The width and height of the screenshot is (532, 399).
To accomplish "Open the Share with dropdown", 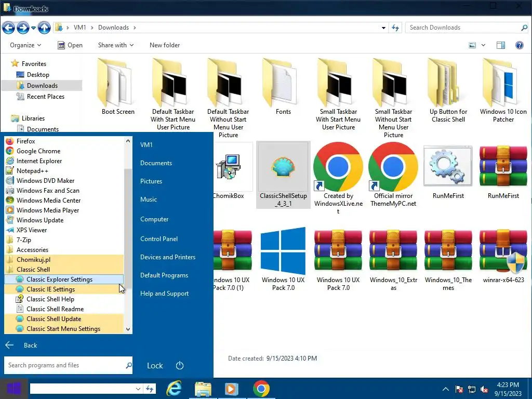I will tap(116, 45).
